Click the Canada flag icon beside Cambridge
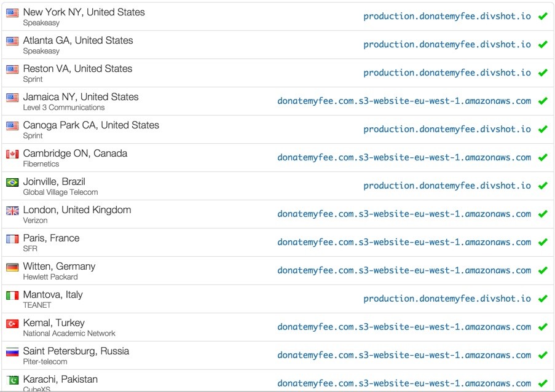Screen dimensions: 555x392 tap(12, 154)
